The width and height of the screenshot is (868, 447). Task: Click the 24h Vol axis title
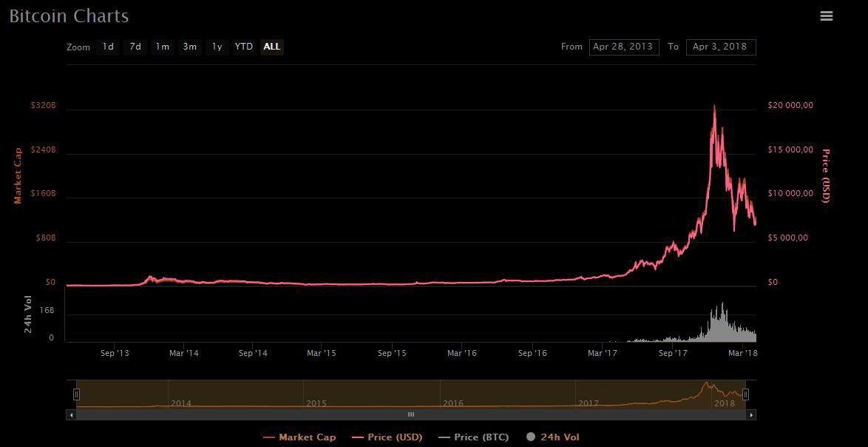click(x=27, y=316)
